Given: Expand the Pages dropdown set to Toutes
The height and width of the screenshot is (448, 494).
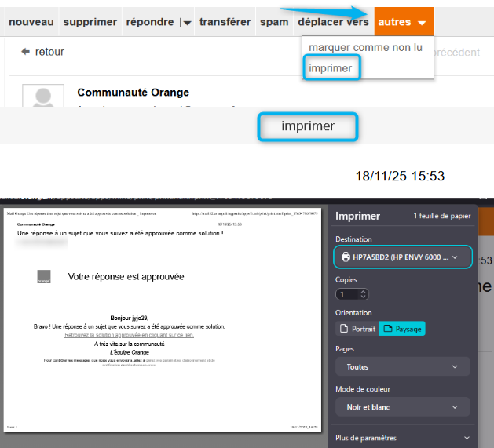Looking at the screenshot, I should (x=402, y=366).
